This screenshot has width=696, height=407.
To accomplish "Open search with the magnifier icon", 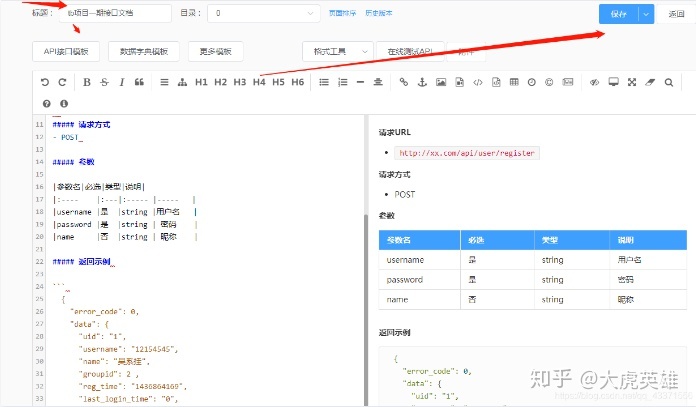I will 668,82.
